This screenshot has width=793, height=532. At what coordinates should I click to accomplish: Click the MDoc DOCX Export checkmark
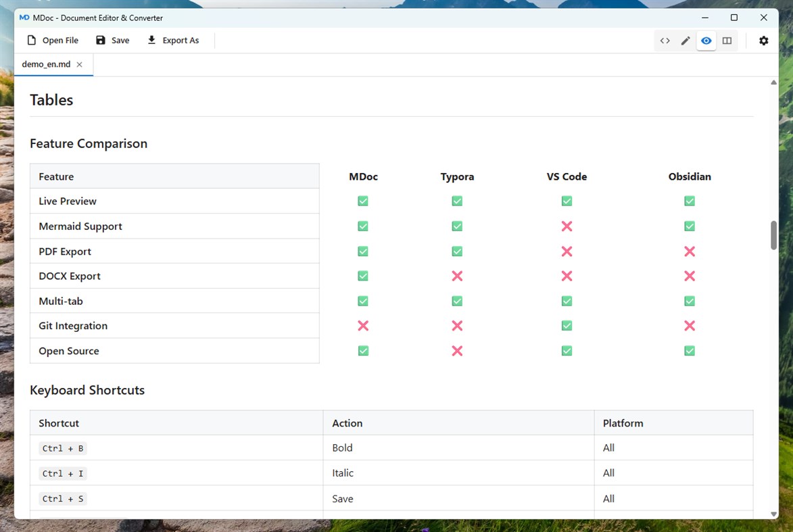[363, 276]
